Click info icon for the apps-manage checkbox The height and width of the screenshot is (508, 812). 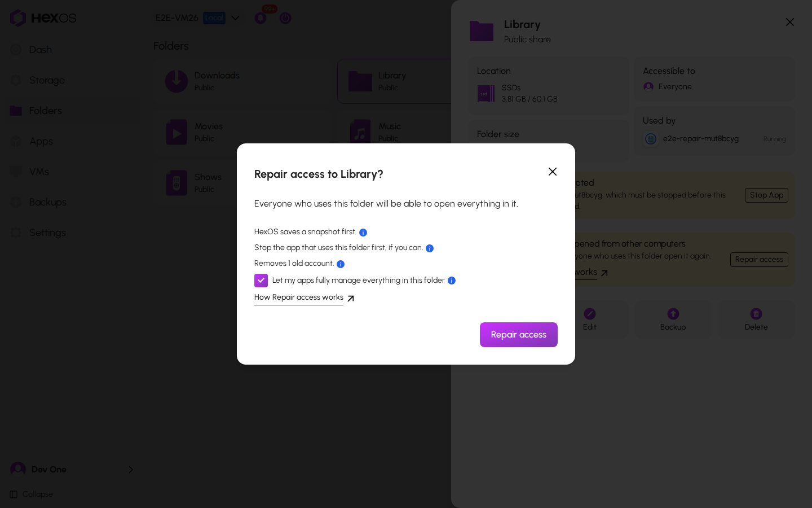point(452,281)
